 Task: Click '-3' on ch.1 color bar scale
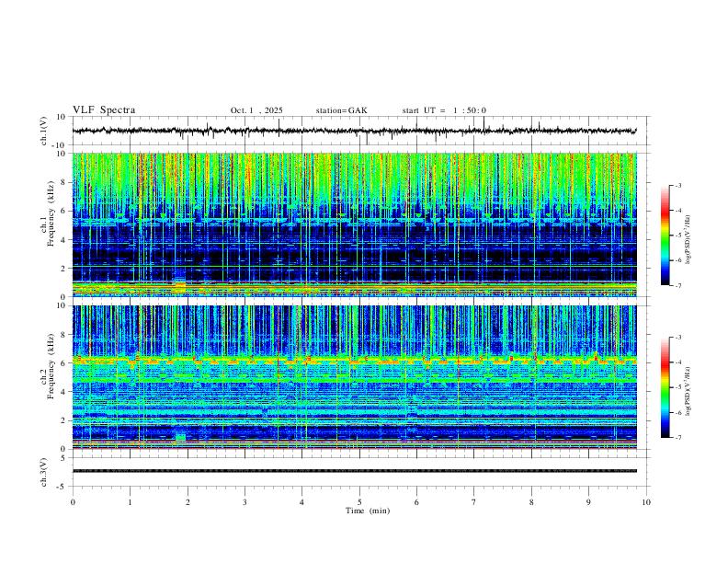[678, 185]
